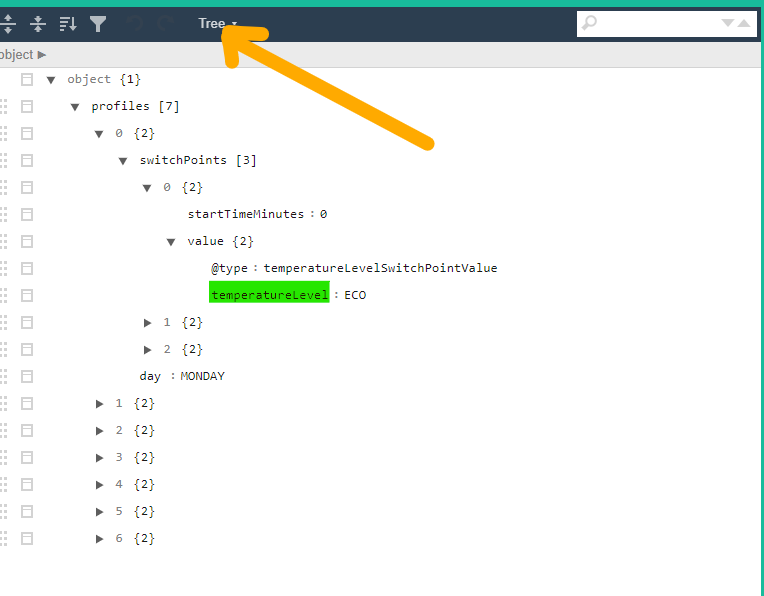Screen dimensions: 764x596
Task: Open action menu for profiles row
Action: (x=27, y=106)
